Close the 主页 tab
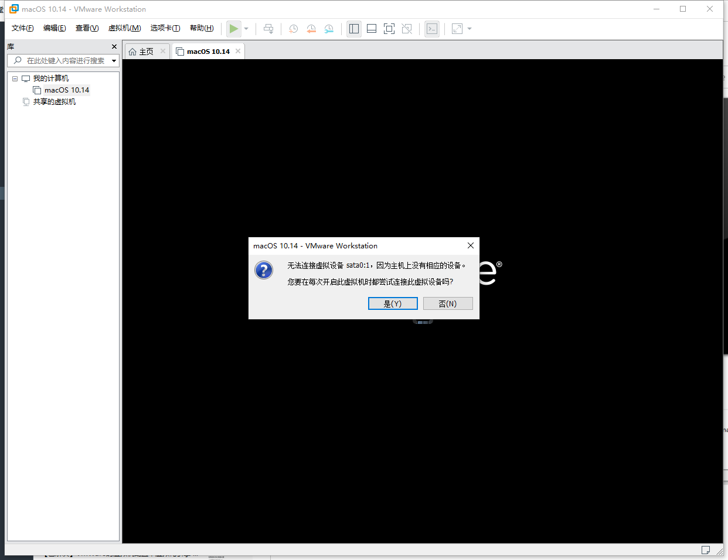This screenshot has height=560, width=728. point(163,51)
